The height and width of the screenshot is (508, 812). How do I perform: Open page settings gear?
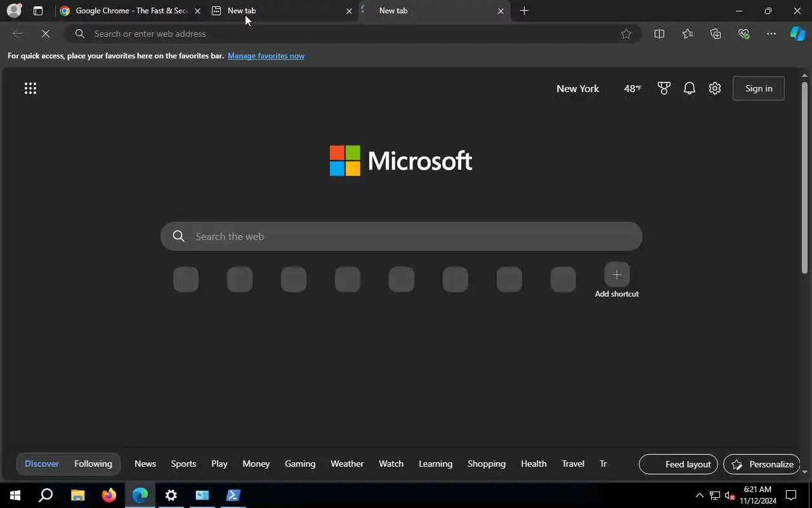[715, 88]
